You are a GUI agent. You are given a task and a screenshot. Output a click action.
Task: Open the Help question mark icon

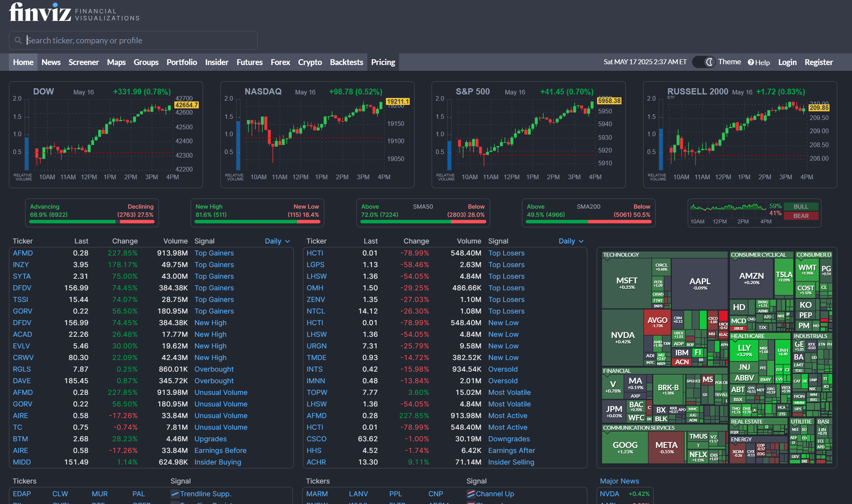click(751, 62)
